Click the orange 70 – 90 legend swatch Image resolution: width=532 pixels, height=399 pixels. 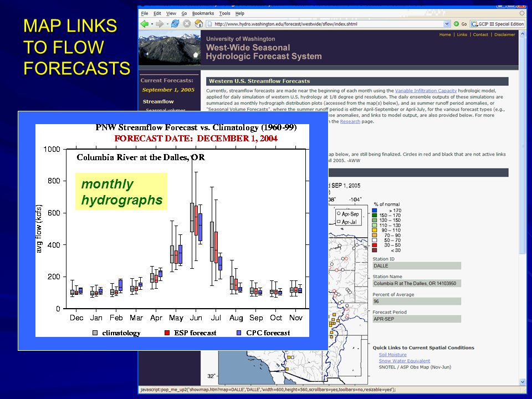[375, 235]
